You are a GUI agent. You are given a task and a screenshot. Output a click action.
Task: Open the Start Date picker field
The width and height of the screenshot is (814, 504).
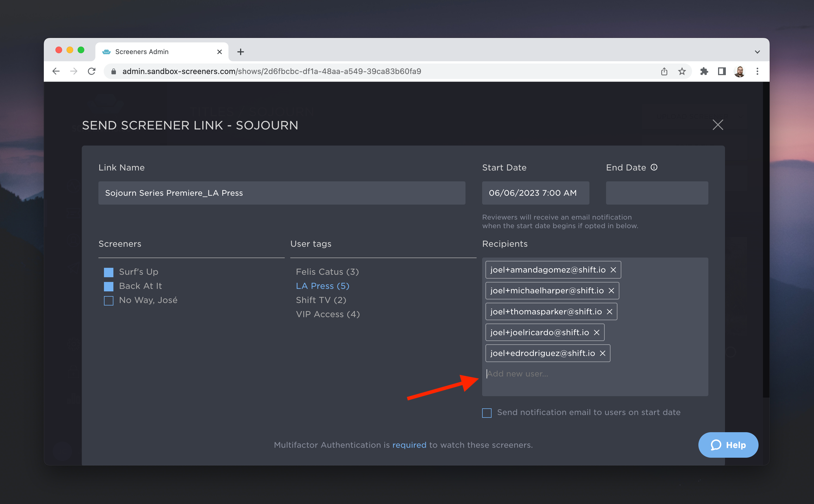tap(535, 193)
